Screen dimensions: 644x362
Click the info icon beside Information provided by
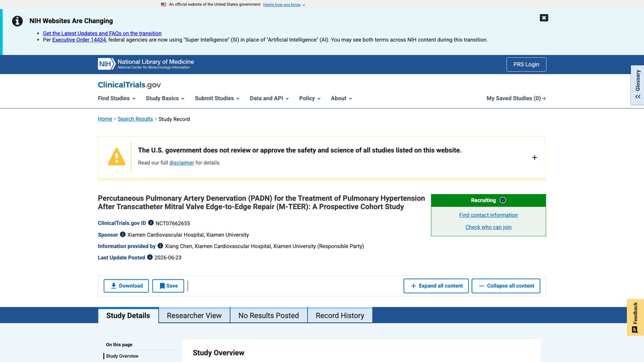(160, 246)
